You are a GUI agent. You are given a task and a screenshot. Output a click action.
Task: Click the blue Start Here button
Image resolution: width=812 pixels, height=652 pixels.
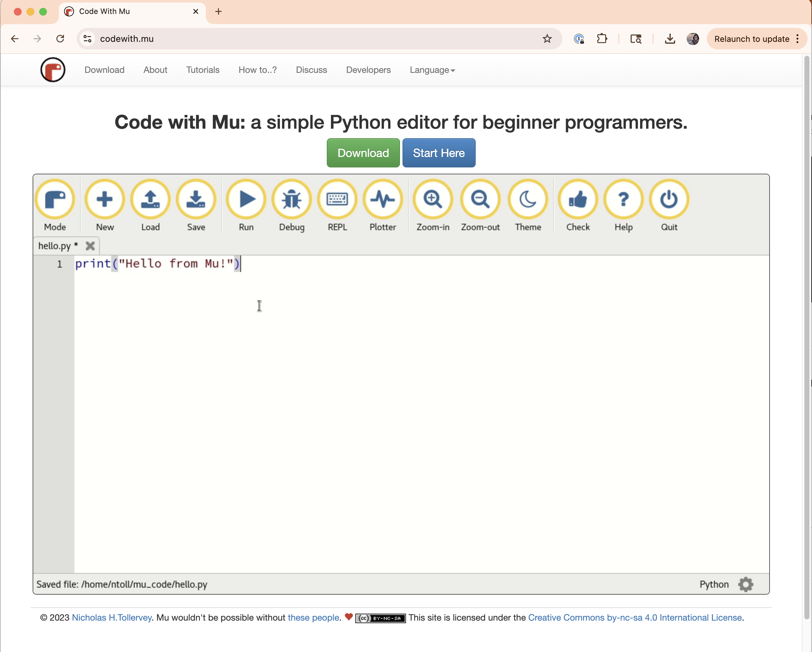(x=439, y=153)
